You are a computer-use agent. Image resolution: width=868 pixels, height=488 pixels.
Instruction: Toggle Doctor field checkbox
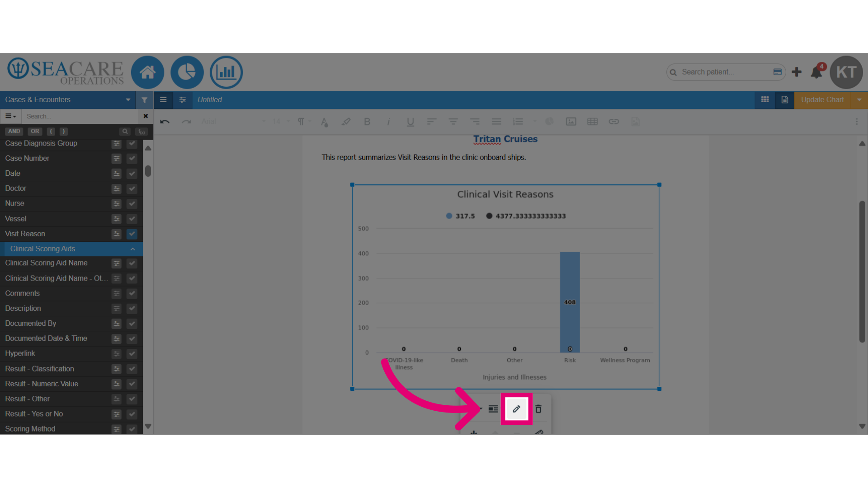click(x=132, y=188)
